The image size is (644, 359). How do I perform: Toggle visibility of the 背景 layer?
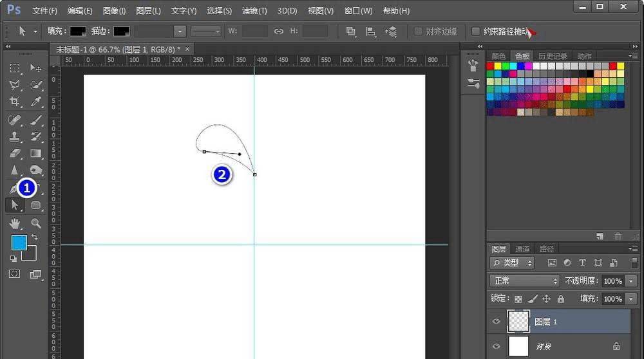(x=496, y=346)
